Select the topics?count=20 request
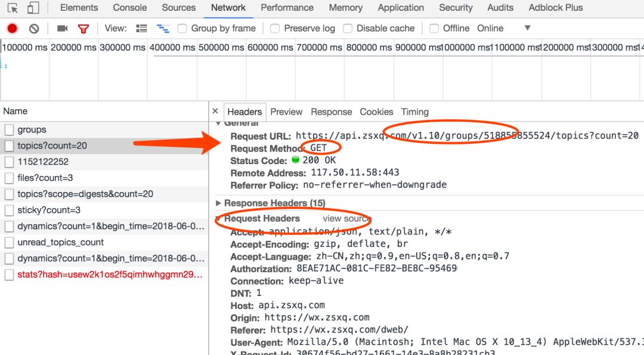 point(104,146)
